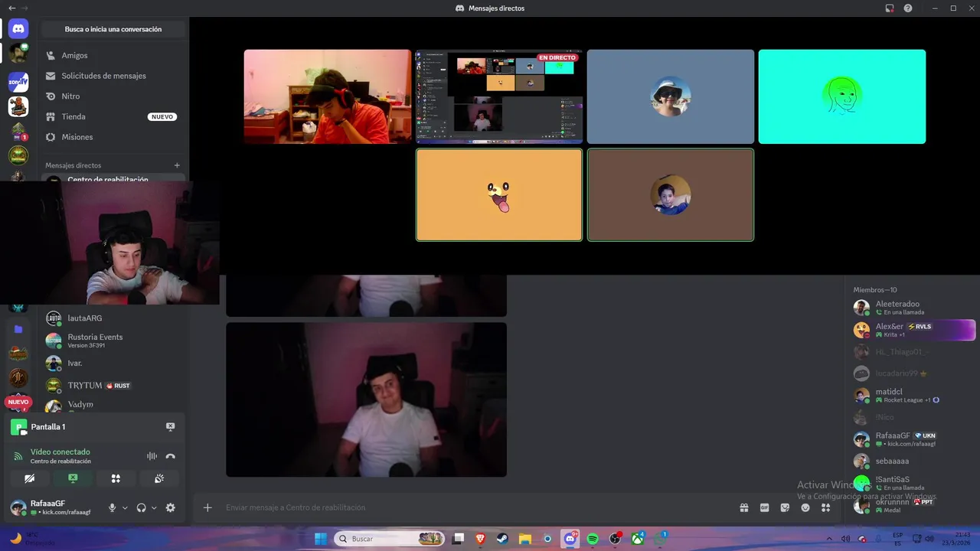Open Aleeteradoo member profile
980x551 pixels.
click(x=913, y=308)
